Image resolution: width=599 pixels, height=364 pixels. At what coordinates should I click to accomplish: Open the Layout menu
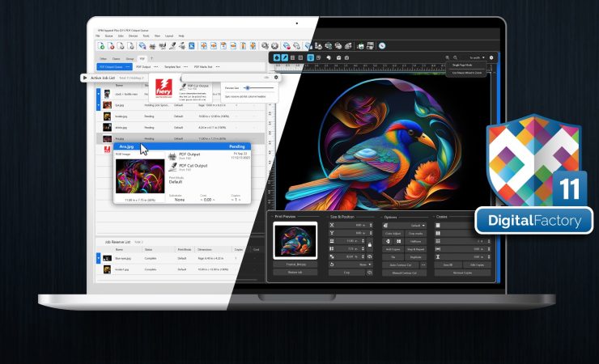(169, 36)
